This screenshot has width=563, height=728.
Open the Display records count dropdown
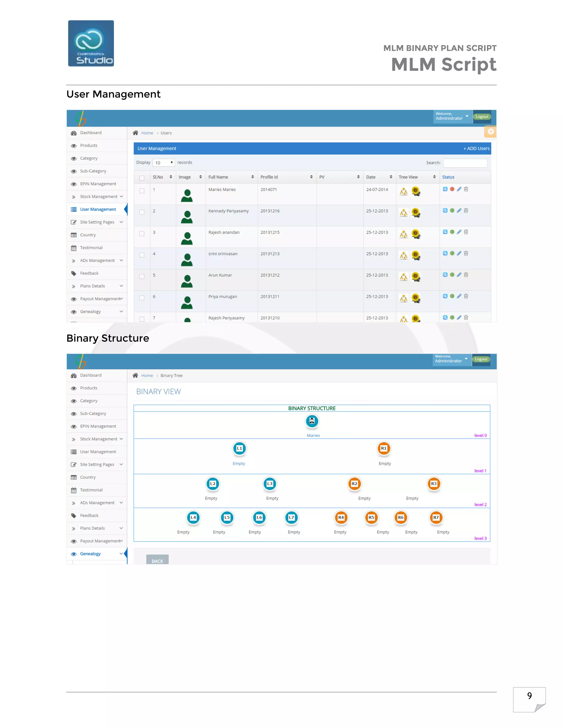(164, 163)
